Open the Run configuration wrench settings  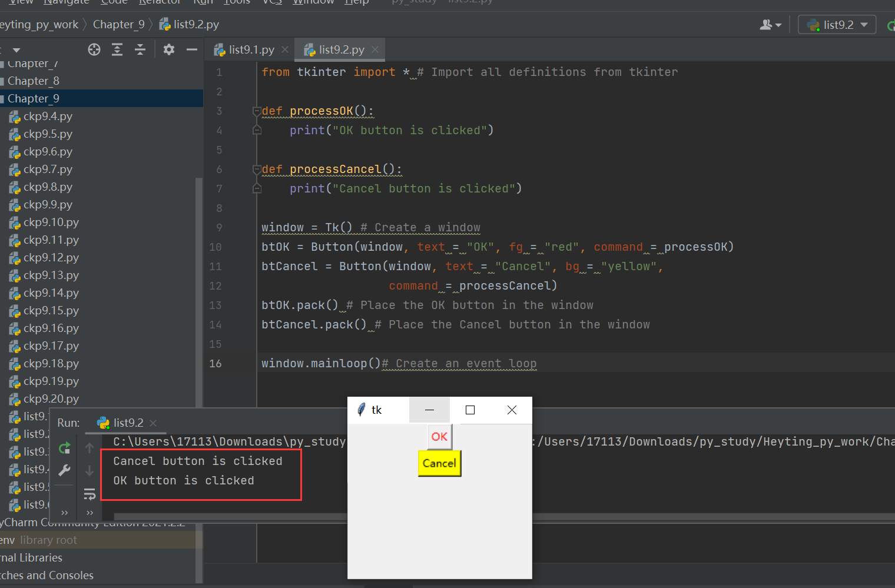64,470
